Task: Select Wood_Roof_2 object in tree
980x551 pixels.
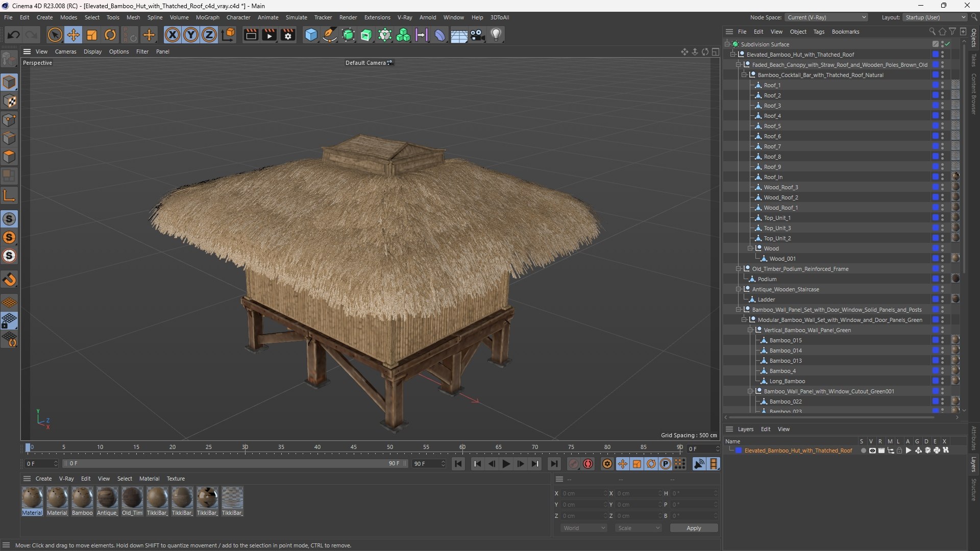Action: 780,197
